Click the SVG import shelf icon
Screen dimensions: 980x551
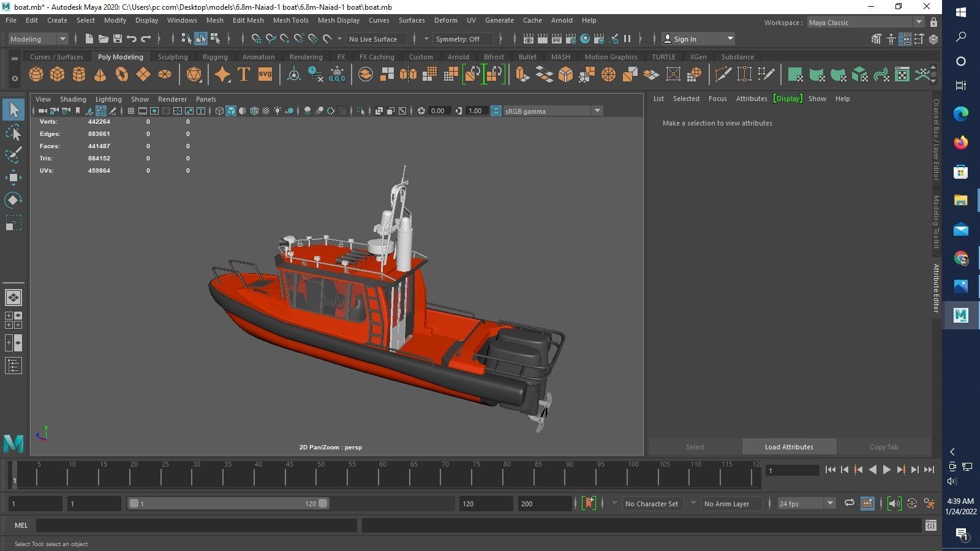(x=265, y=75)
